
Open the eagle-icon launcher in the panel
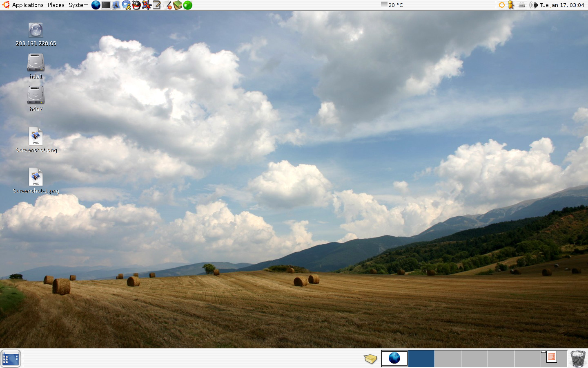pos(116,5)
